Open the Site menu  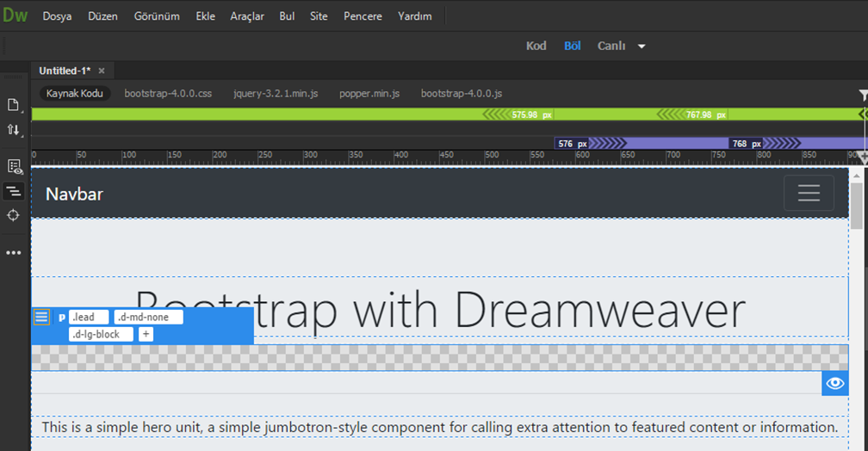pos(319,16)
